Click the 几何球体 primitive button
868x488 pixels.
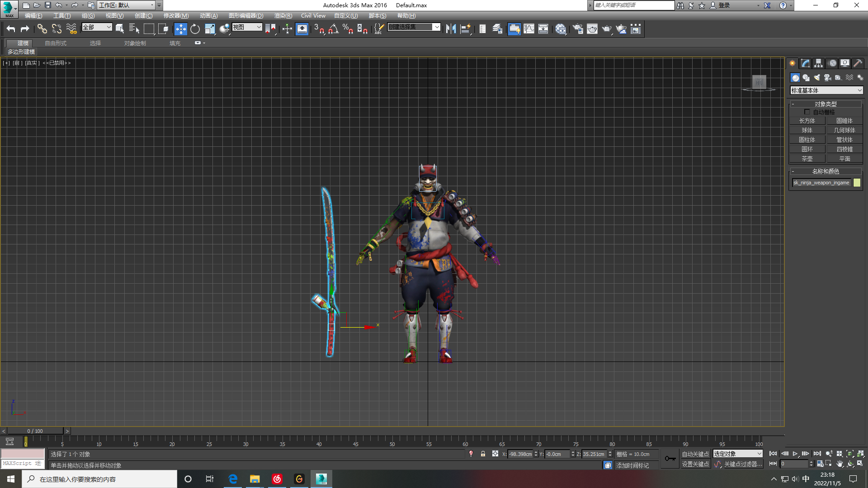pyautogui.click(x=844, y=130)
